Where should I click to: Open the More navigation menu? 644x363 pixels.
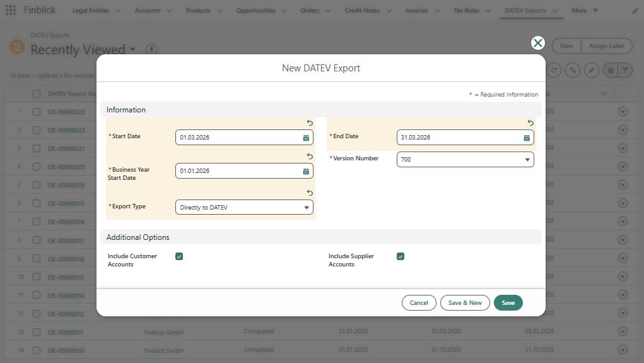[585, 10]
